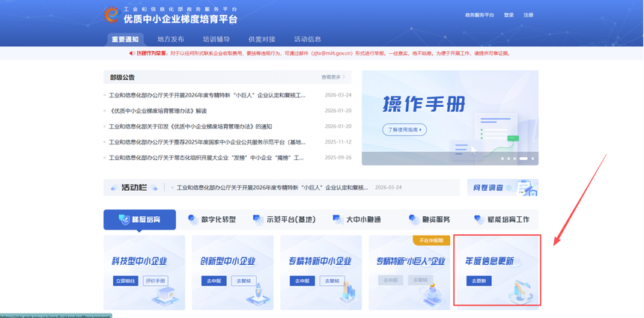644x318 pixels.
Task: Expand 查看更多 in 部级公告
Action: click(x=333, y=77)
